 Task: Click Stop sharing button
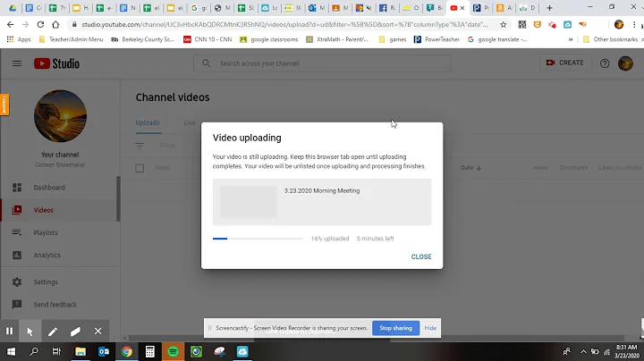(x=395, y=328)
